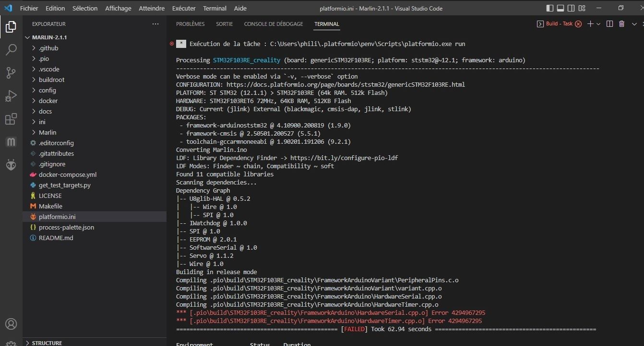The width and height of the screenshot is (644, 346).
Task: Open the Auto Build Marlin 'M' panel
Action: coord(11,142)
